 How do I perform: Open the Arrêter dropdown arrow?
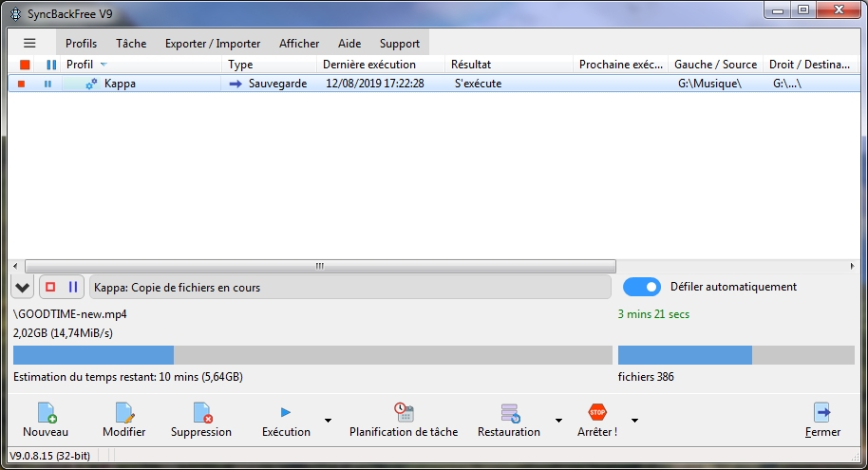coord(635,421)
